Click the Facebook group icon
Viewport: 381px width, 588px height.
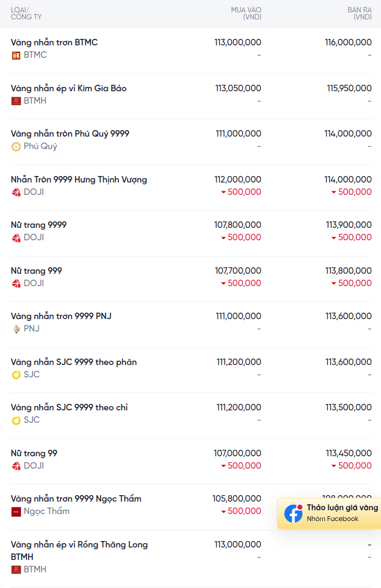pyautogui.click(x=293, y=513)
